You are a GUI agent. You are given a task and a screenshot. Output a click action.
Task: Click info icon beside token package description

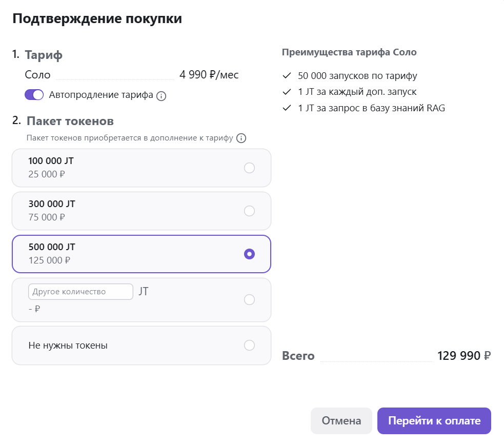pyautogui.click(x=241, y=138)
